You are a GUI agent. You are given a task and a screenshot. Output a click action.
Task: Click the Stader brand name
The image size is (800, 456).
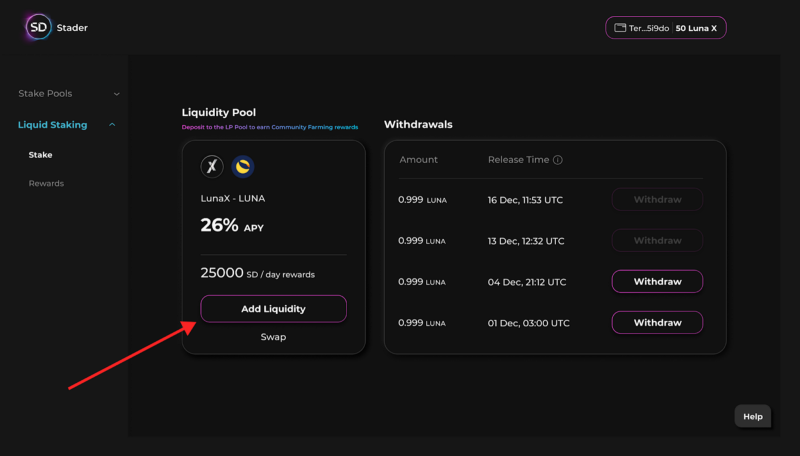pyautogui.click(x=72, y=28)
